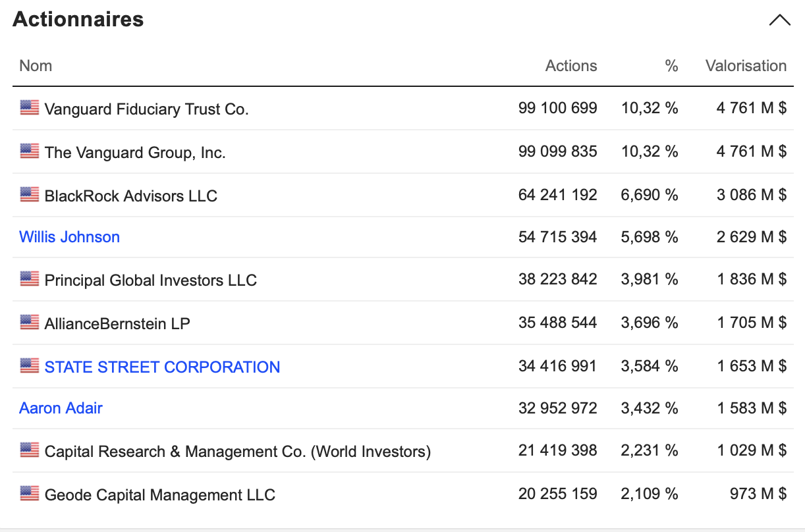Click the US flag beside Vanguard Fiduciary Trust Co.

pyautogui.click(x=30, y=108)
